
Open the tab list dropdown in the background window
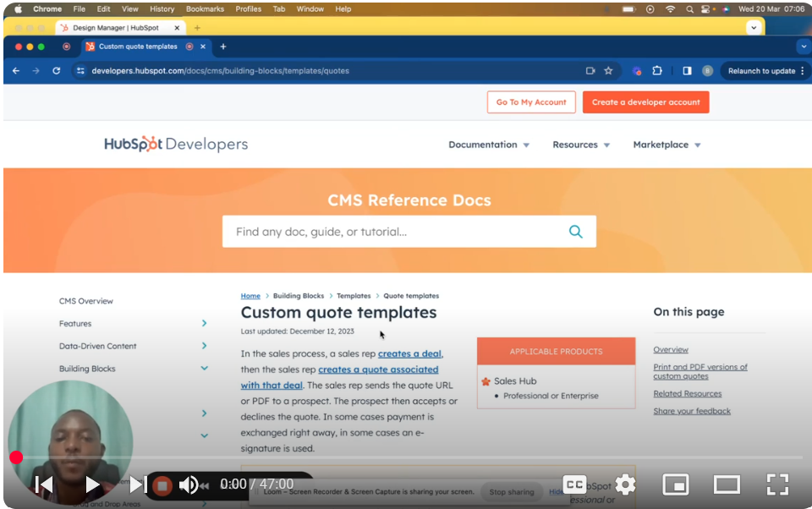click(754, 27)
